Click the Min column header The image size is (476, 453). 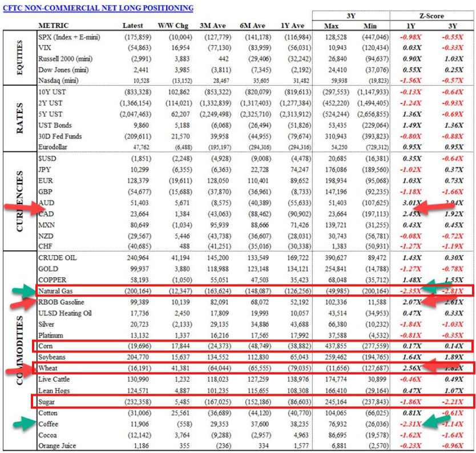tap(370, 26)
